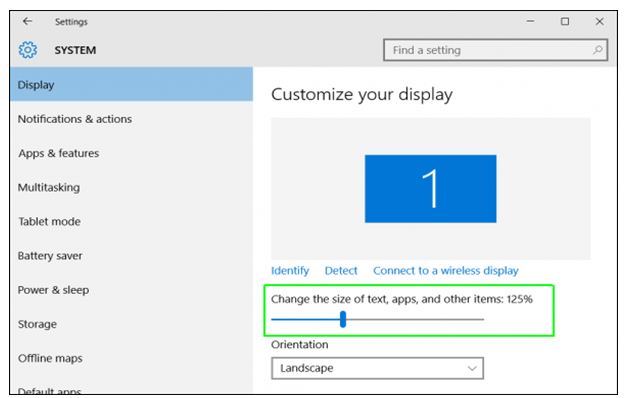Screen dimensions: 624x398
Task: Maximize the Settings window
Action: [x=565, y=21]
